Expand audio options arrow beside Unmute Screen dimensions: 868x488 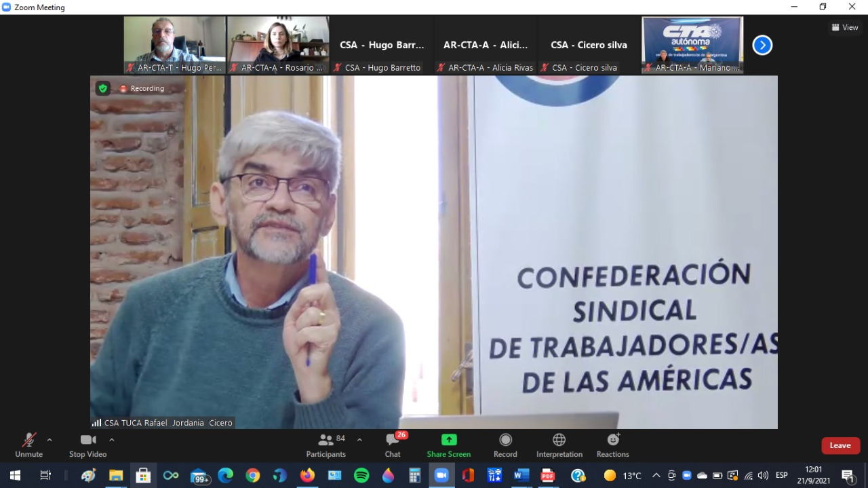point(50,440)
